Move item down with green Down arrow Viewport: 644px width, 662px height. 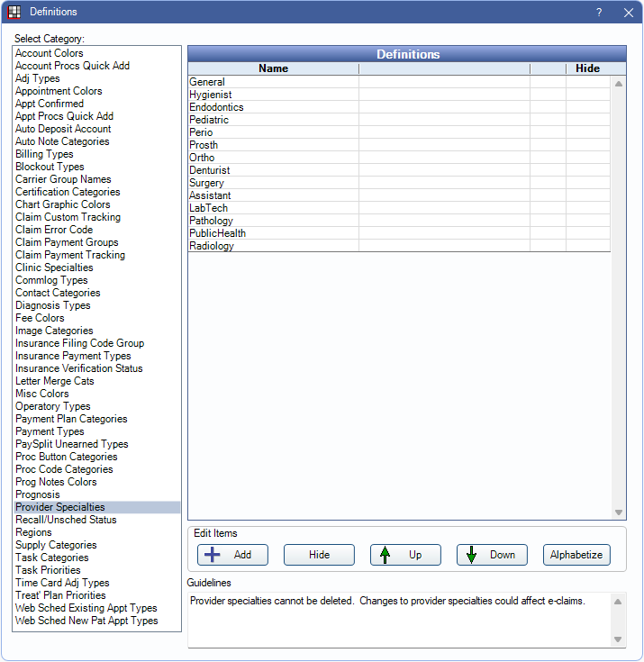pyautogui.click(x=491, y=555)
